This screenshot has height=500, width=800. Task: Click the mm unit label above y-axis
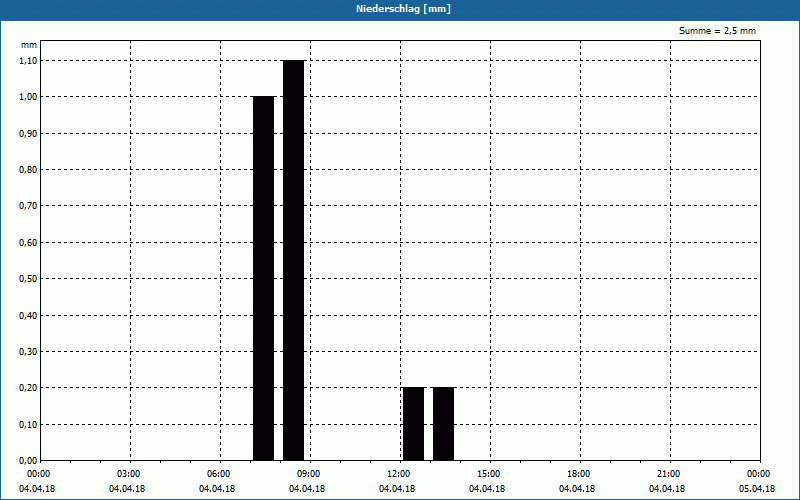[x=29, y=45]
